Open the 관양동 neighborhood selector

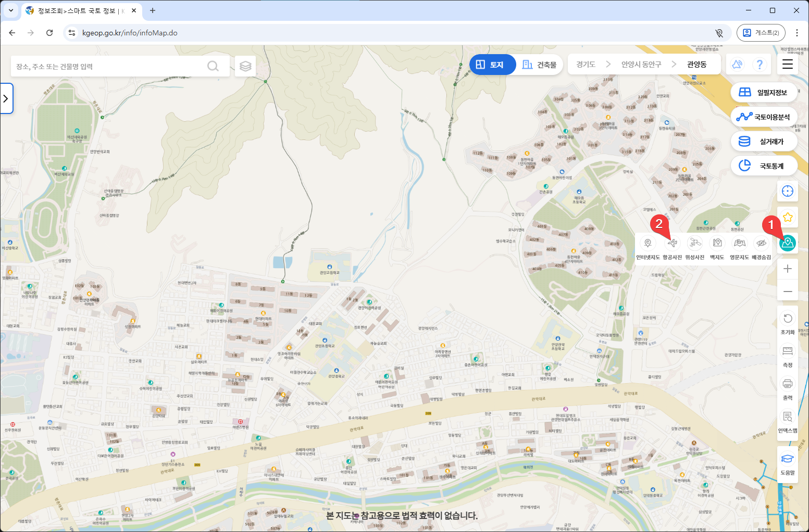point(696,65)
